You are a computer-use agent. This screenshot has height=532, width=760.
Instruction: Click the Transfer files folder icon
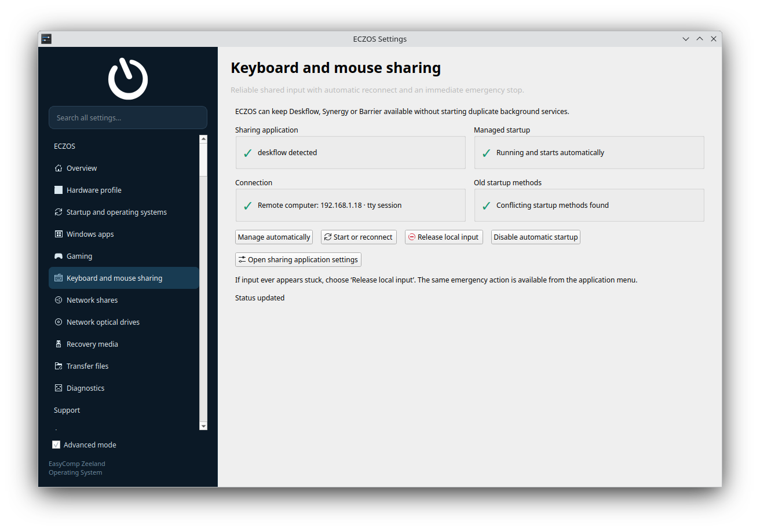tap(59, 366)
